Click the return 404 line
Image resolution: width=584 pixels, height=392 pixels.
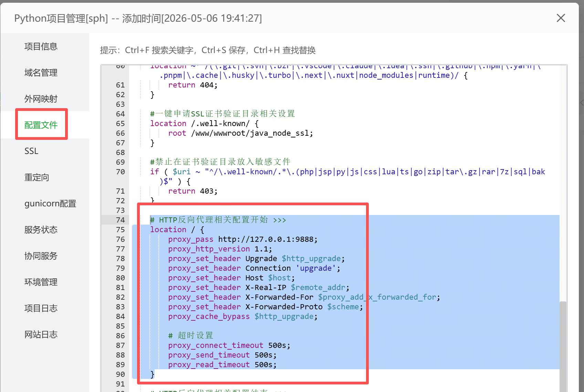pos(193,85)
